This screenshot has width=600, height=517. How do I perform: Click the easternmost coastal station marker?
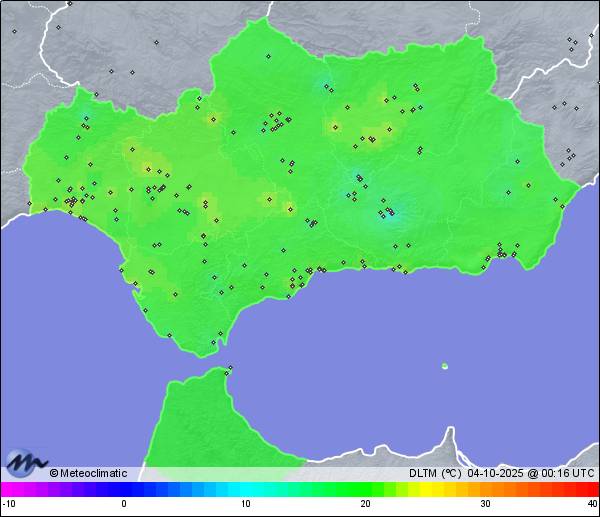point(561,206)
